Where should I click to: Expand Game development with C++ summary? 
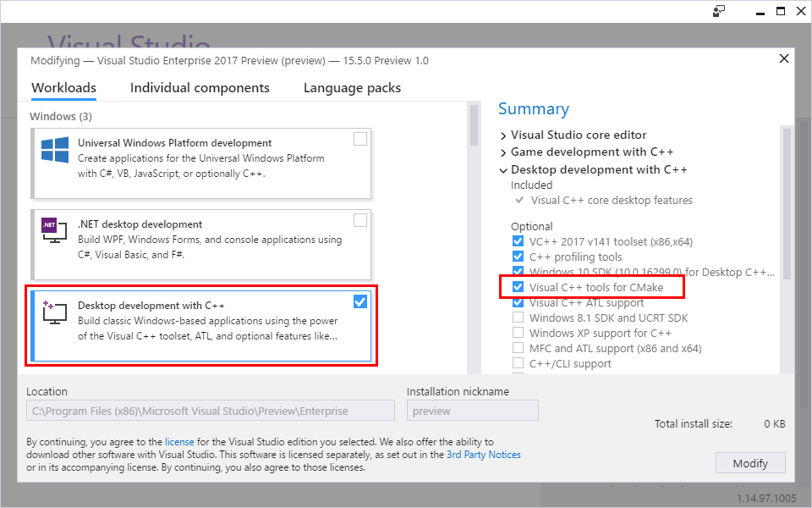(x=502, y=153)
